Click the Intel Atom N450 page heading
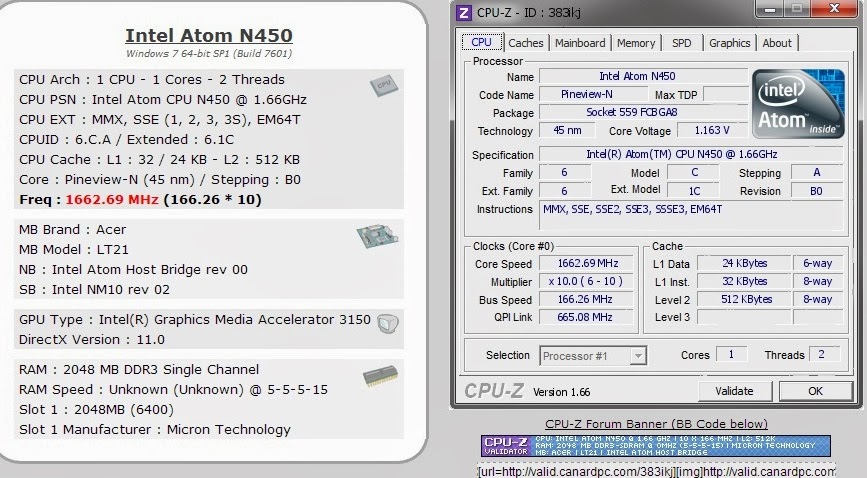Image resolution: width=867 pixels, height=478 pixels. [209, 35]
